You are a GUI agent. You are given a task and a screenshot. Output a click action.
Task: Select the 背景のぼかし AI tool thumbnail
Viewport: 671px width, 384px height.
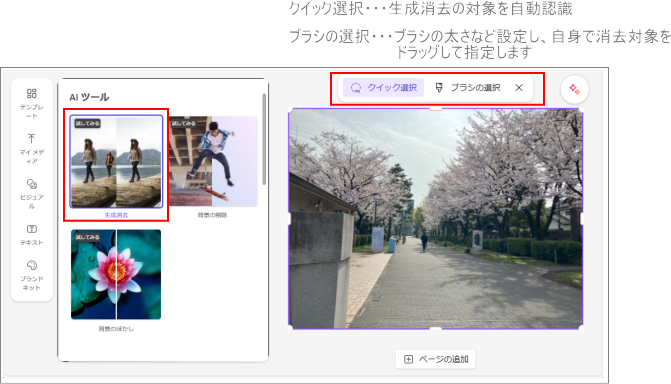tap(116, 274)
